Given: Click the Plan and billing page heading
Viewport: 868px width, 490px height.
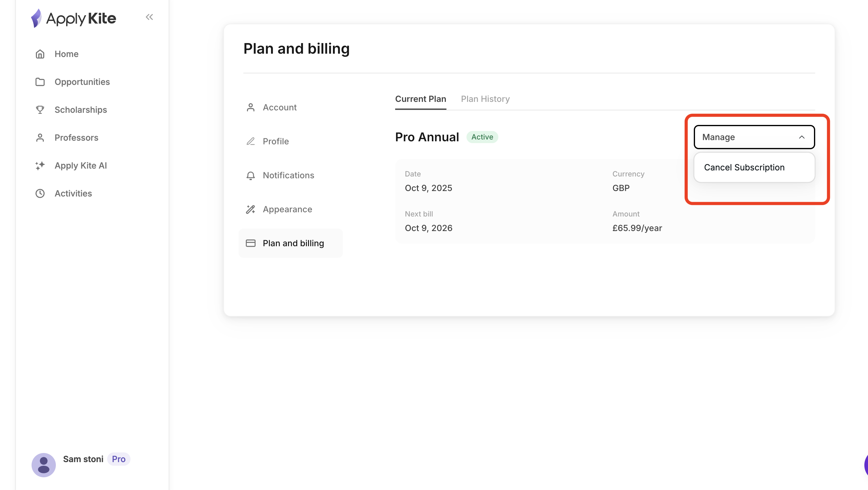Looking at the screenshot, I should click(297, 49).
